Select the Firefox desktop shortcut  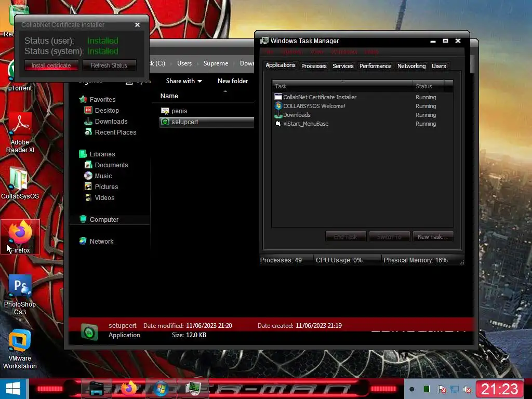point(20,237)
